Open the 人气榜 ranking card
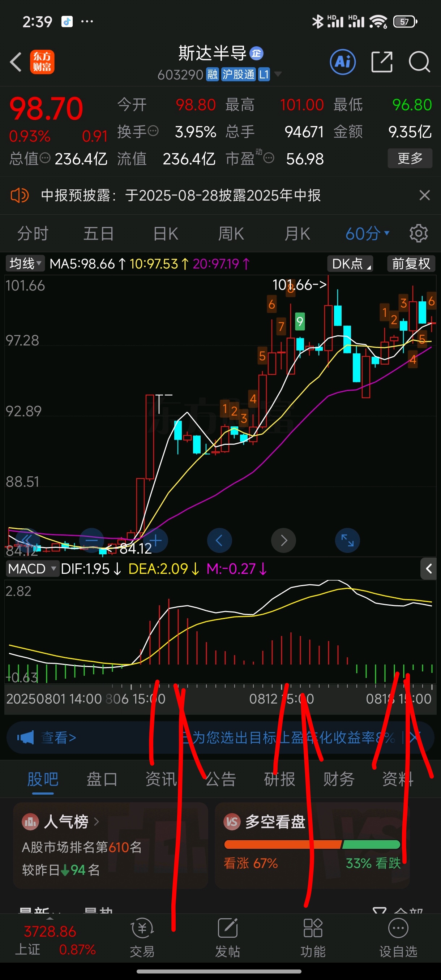The image size is (441, 980). click(110, 845)
